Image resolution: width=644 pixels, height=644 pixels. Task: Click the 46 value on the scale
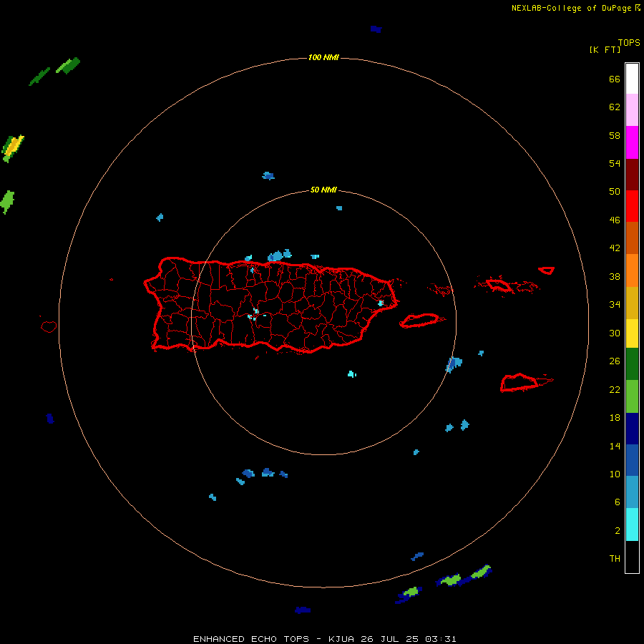[615, 220]
